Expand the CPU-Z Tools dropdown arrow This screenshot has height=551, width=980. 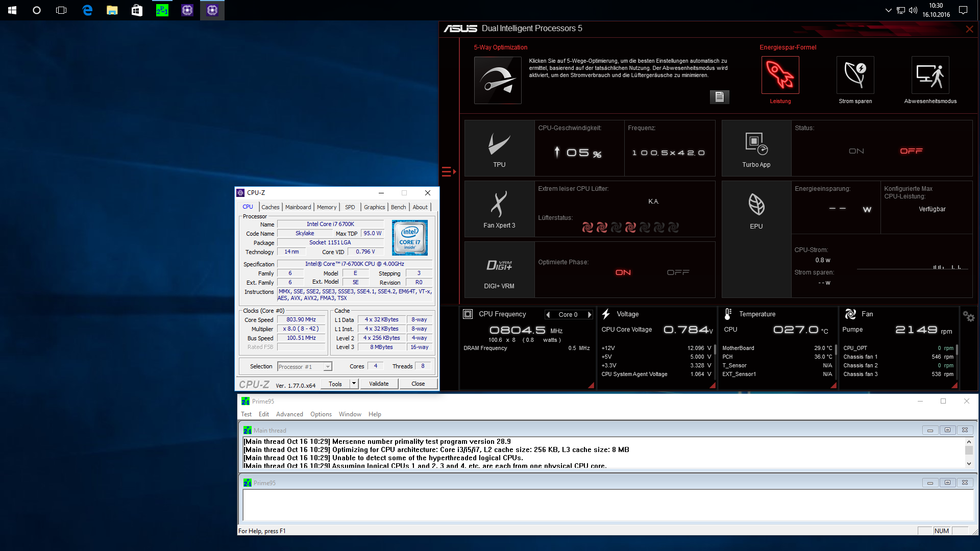(x=354, y=384)
